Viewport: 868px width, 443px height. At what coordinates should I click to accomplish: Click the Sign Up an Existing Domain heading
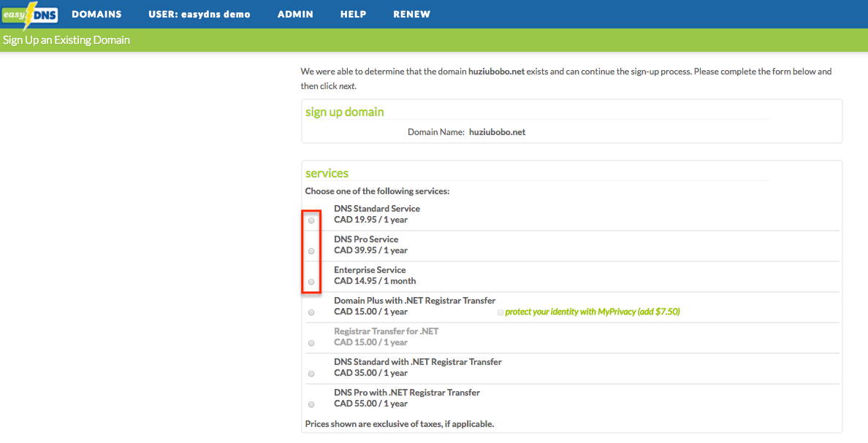(66, 40)
